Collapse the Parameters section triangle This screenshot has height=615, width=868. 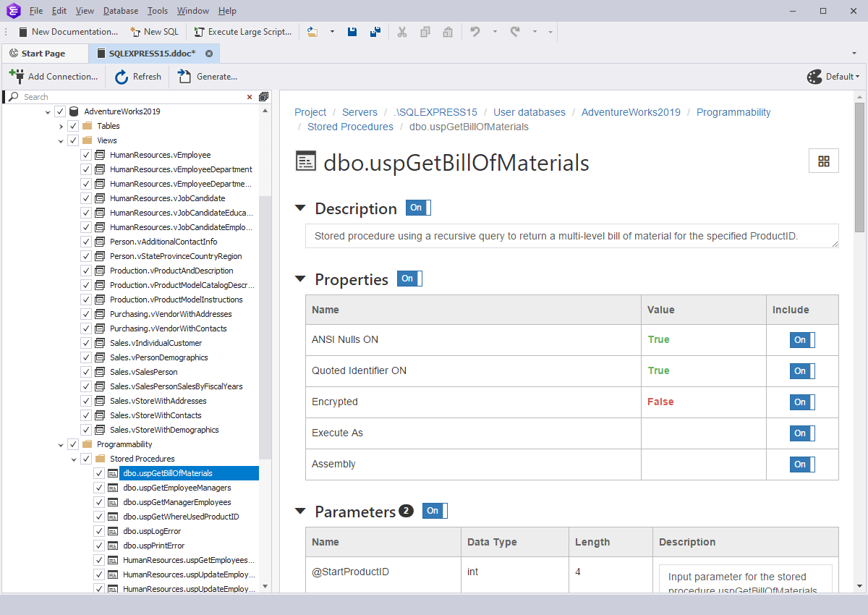click(300, 511)
